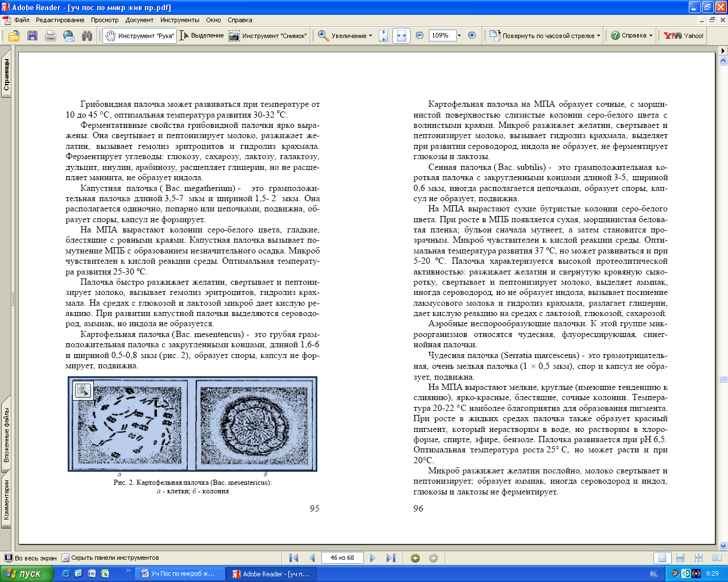Go to the previous page
This screenshot has width=728, height=582.
point(312,558)
